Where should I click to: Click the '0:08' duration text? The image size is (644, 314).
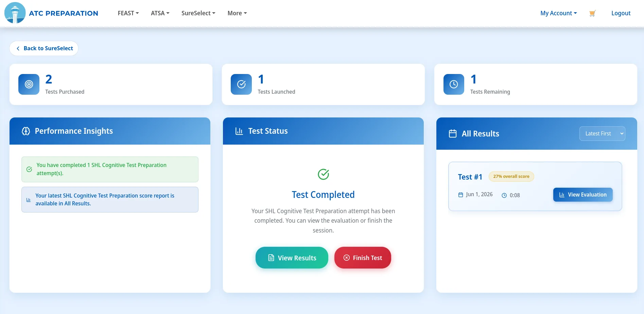point(515,195)
